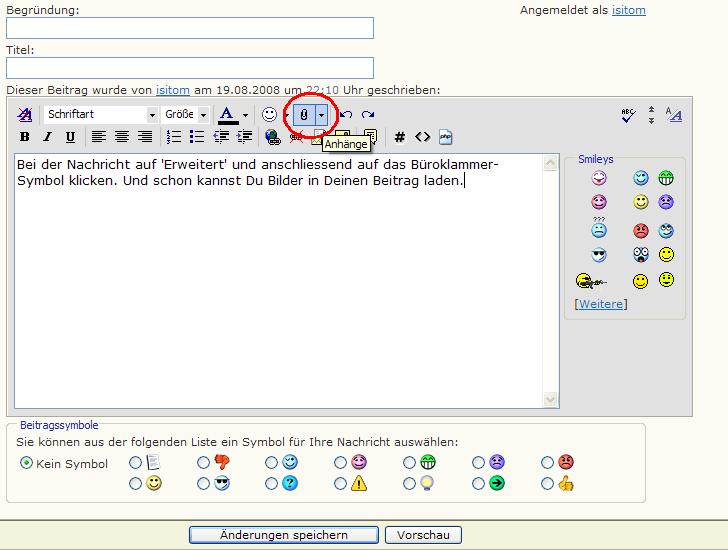Open the Anhänge paperclip attachment button
Image resolution: width=728 pixels, height=550 pixels.
[x=304, y=115]
